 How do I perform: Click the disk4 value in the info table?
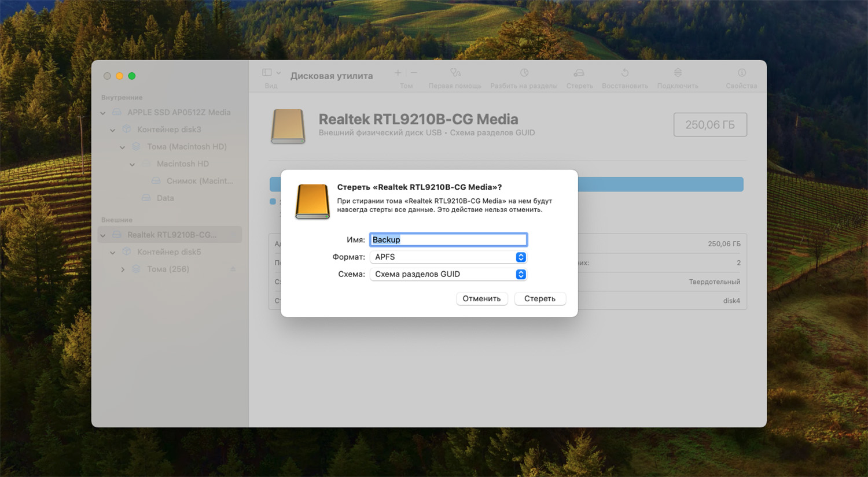(731, 301)
